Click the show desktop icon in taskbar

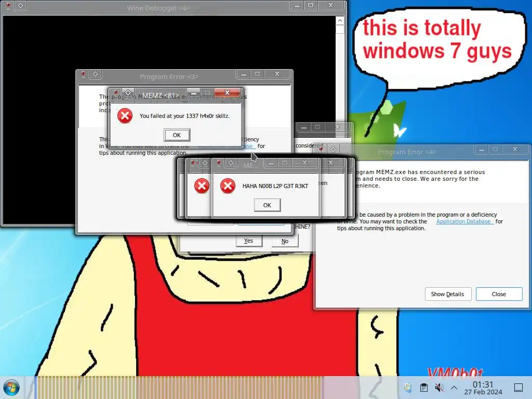point(518,388)
